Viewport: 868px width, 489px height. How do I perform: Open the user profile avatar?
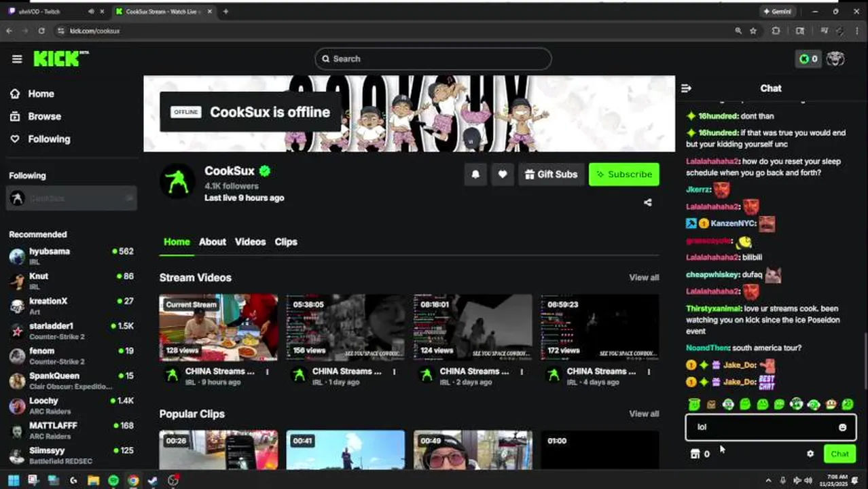[x=835, y=59]
